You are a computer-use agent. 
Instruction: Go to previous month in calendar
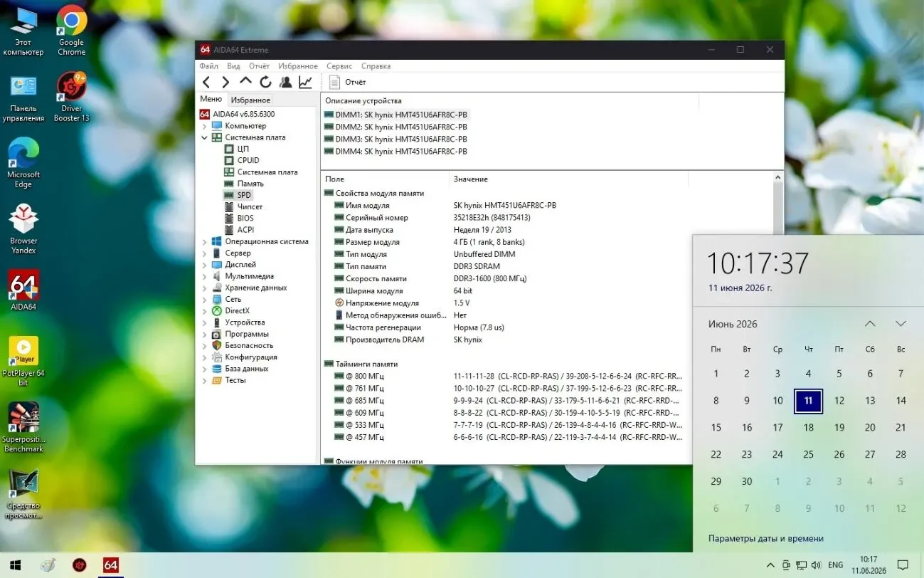(870, 324)
